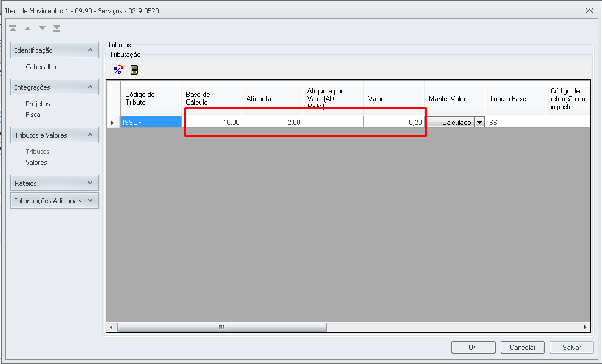Go to first record arrow icon
602x364 pixels.
(x=13, y=28)
